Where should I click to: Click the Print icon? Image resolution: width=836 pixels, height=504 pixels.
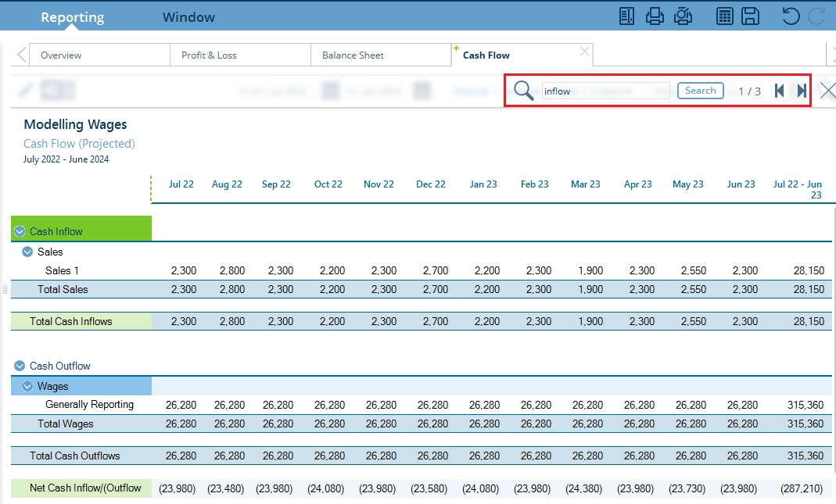pyautogui.click(x=655, y=16)
